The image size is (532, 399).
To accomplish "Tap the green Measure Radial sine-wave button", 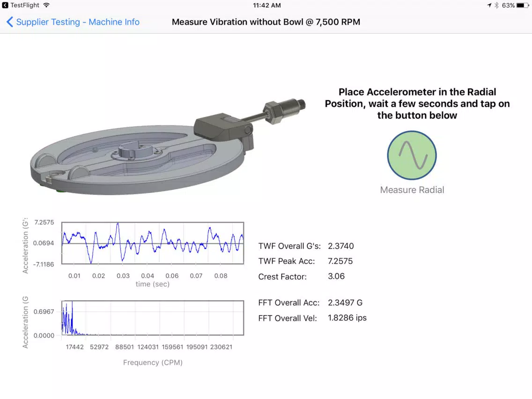I will pos(412,155).
